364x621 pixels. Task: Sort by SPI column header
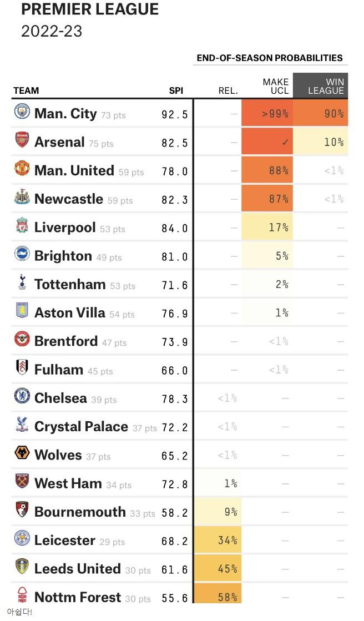click(x=176, y=90)
